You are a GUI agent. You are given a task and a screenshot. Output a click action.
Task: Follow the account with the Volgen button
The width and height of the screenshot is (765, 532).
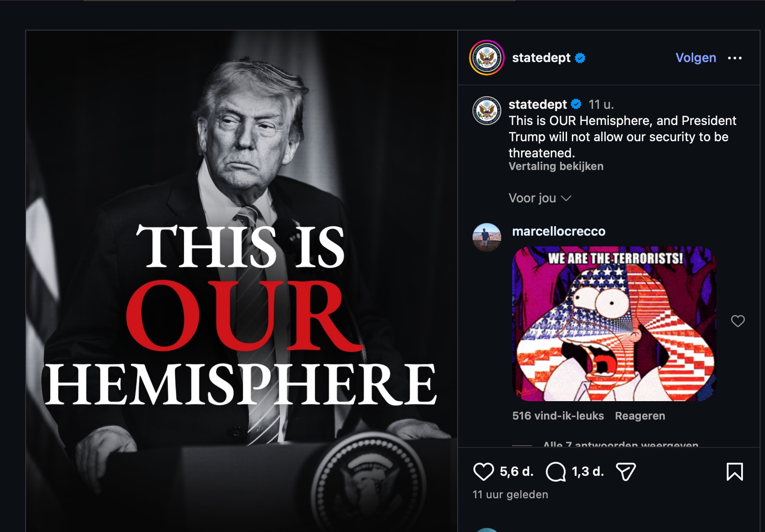pyautogui.click(x=696, y=58)
